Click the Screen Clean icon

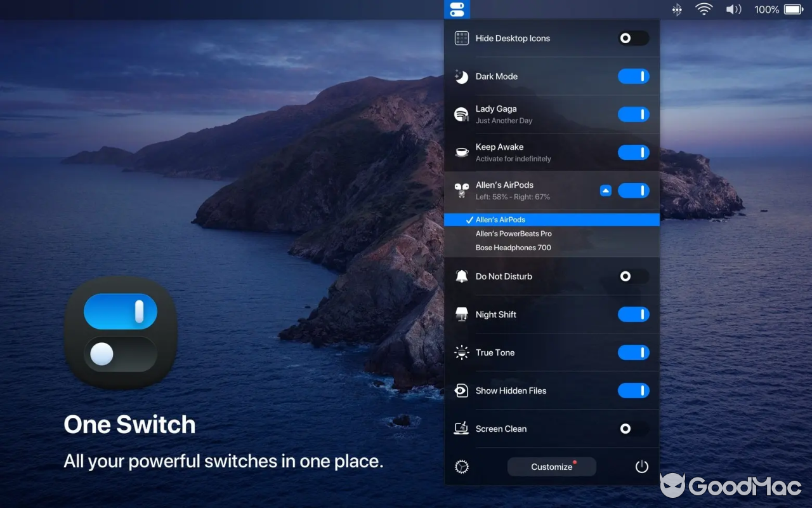click(462, 429)
